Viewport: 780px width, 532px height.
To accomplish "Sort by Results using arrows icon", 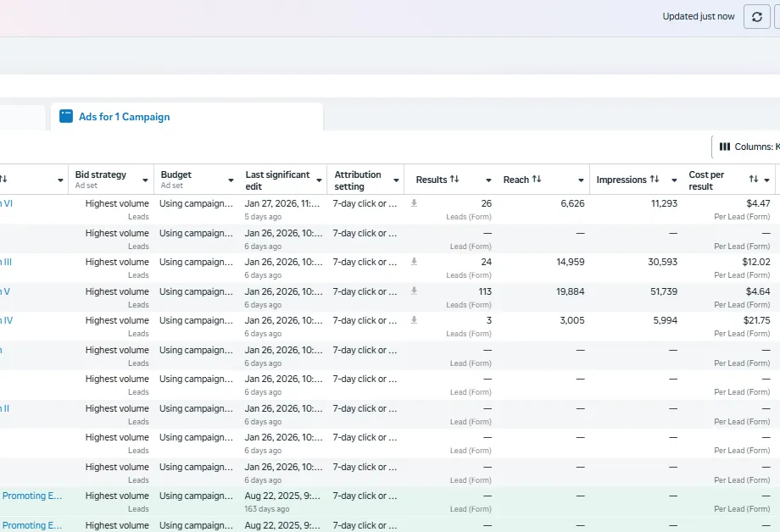I will 454,180.
